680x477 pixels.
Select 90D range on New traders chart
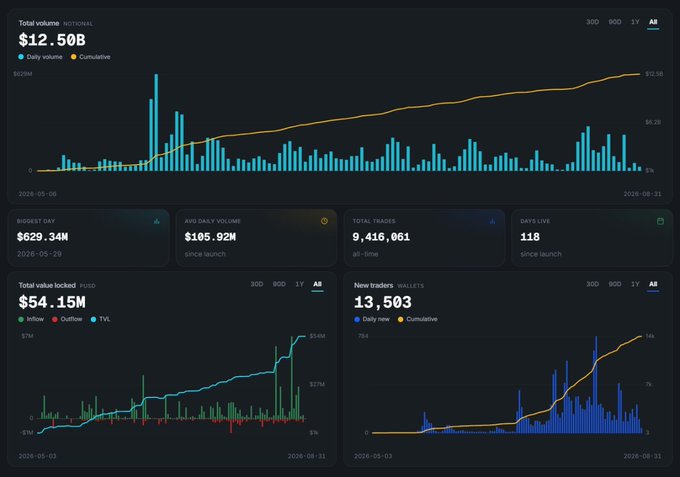615,284
